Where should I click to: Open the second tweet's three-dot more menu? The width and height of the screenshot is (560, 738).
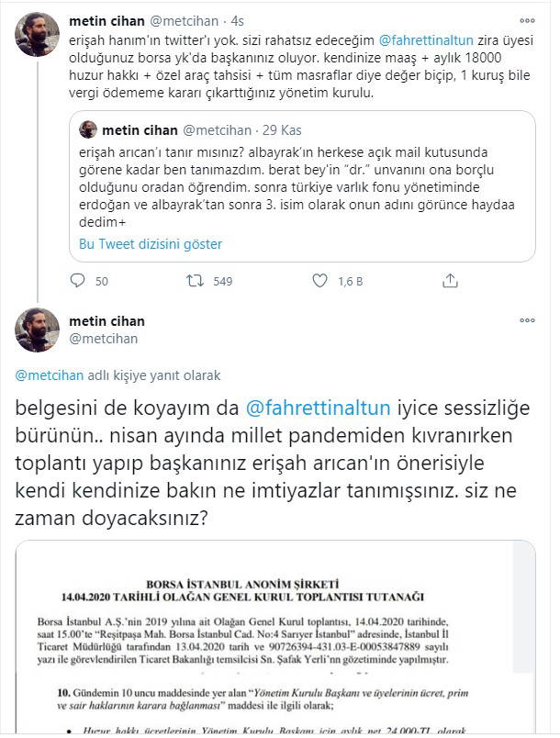click(x=527, y=321)
